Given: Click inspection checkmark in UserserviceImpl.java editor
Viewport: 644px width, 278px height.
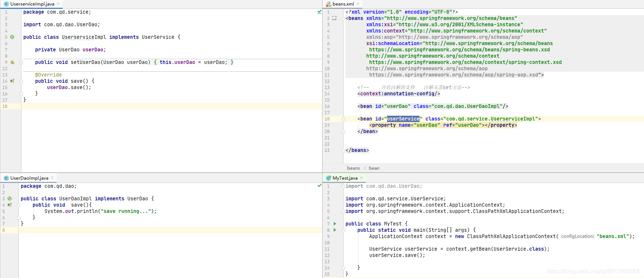Looking at the screenshot, I should (319, 12).
